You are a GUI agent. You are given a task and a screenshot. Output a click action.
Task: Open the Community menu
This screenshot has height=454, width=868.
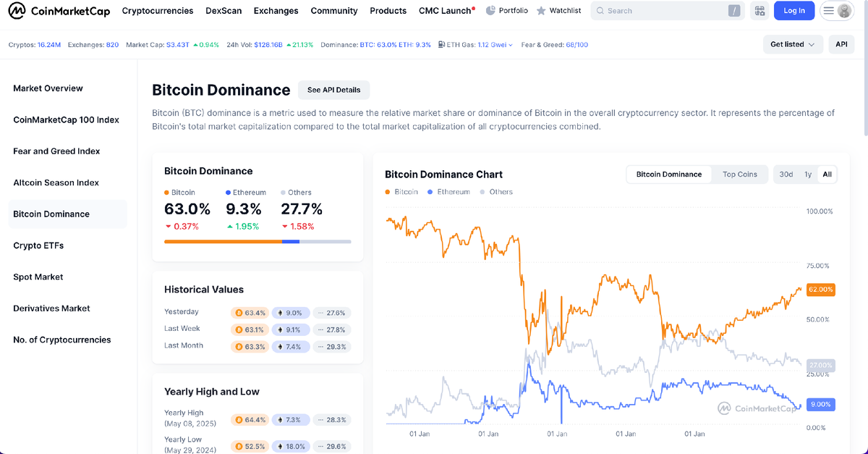[334, 11]
